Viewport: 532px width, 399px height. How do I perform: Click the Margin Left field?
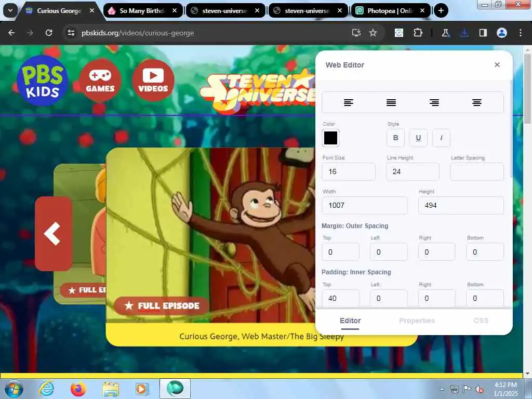point(389,252)
